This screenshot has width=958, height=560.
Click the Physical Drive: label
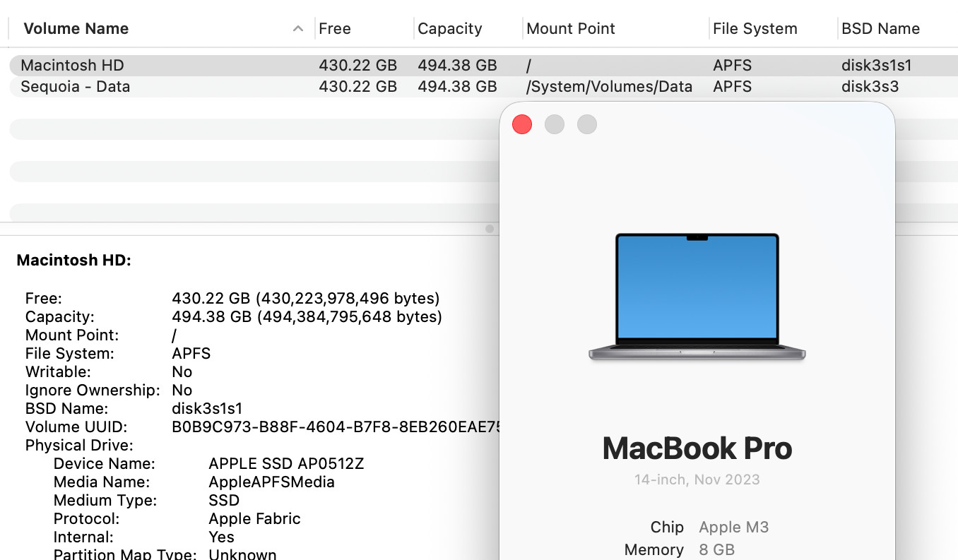(x=79, y=446)
